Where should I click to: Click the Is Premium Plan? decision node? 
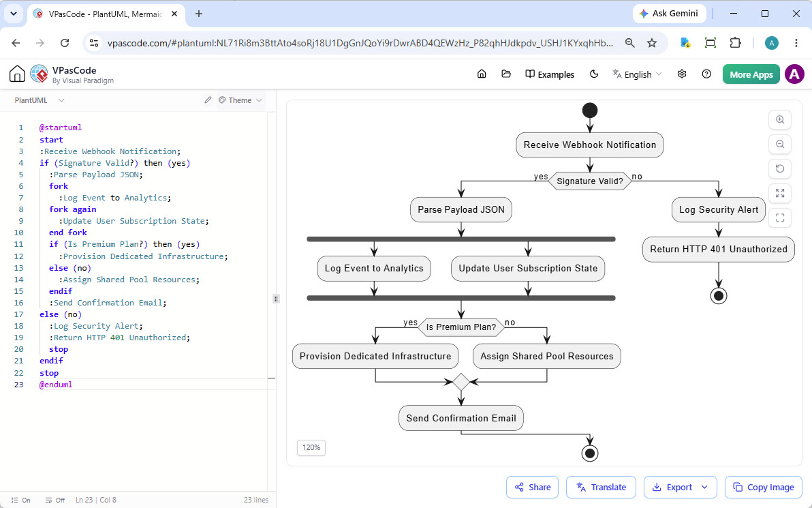[461, 327]
